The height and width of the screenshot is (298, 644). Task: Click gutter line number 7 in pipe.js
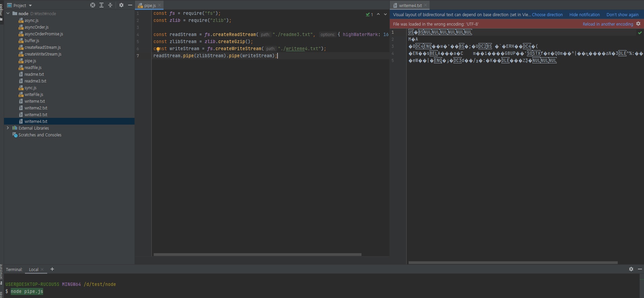click(138, 56)
